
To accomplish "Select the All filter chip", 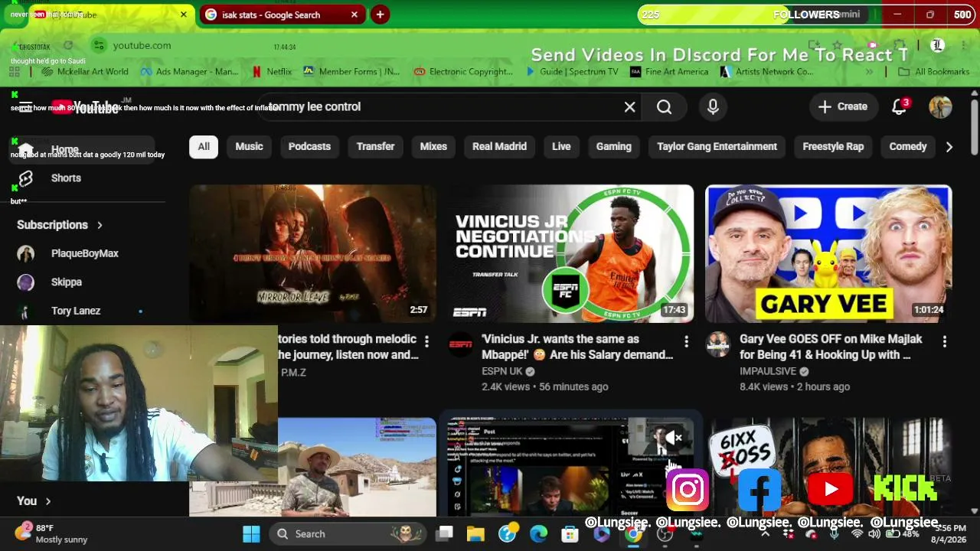I will coord(204,147).
